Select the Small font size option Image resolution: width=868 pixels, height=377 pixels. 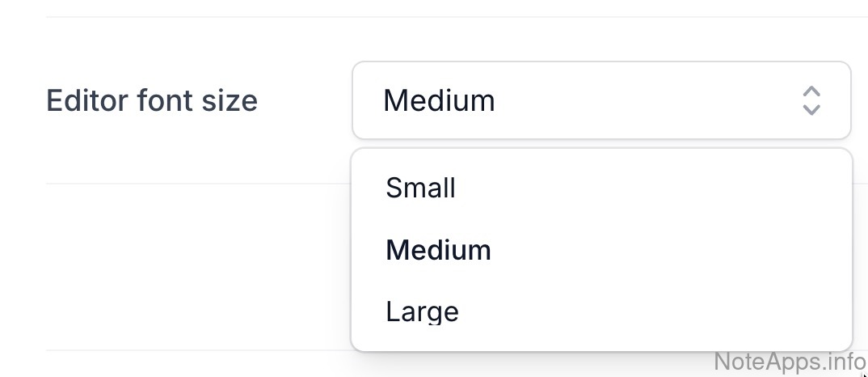(x=421, y=188)
